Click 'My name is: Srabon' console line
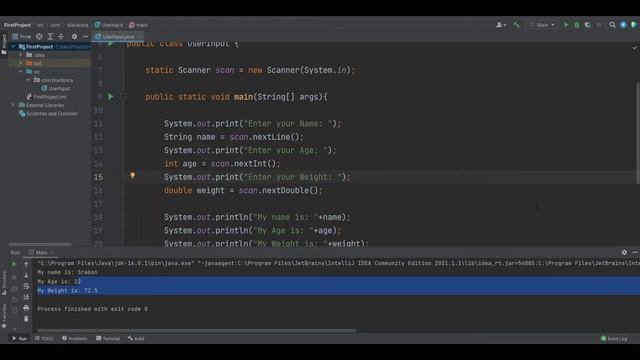The image size is (640, 360). 67,272
